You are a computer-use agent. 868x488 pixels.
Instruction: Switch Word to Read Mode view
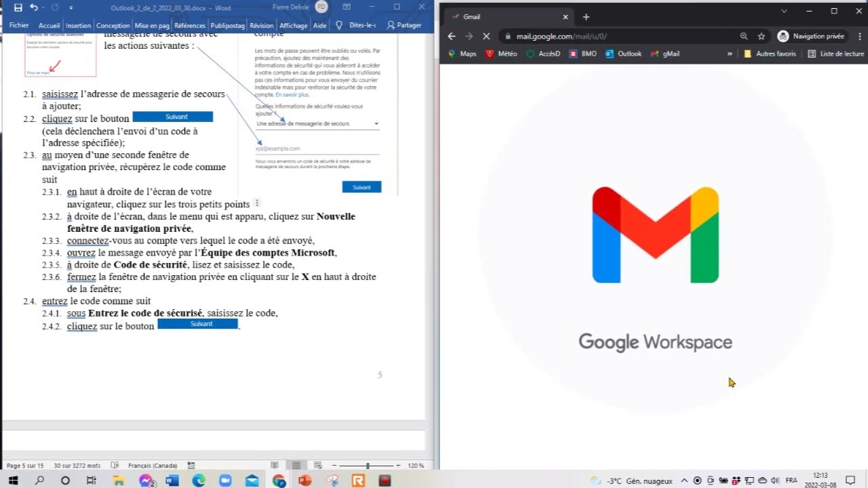point(275,466)
